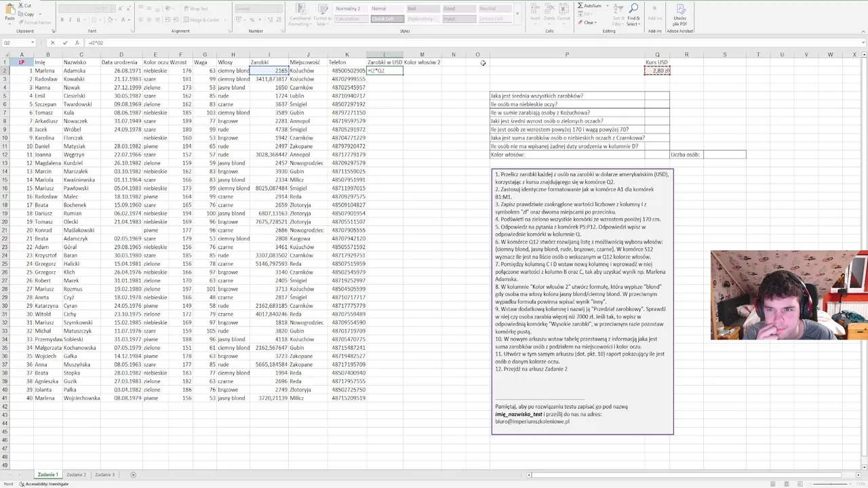The image size is (868, 488).
Task: Toggle Underline formatting
Action: (x=78, y=20)
